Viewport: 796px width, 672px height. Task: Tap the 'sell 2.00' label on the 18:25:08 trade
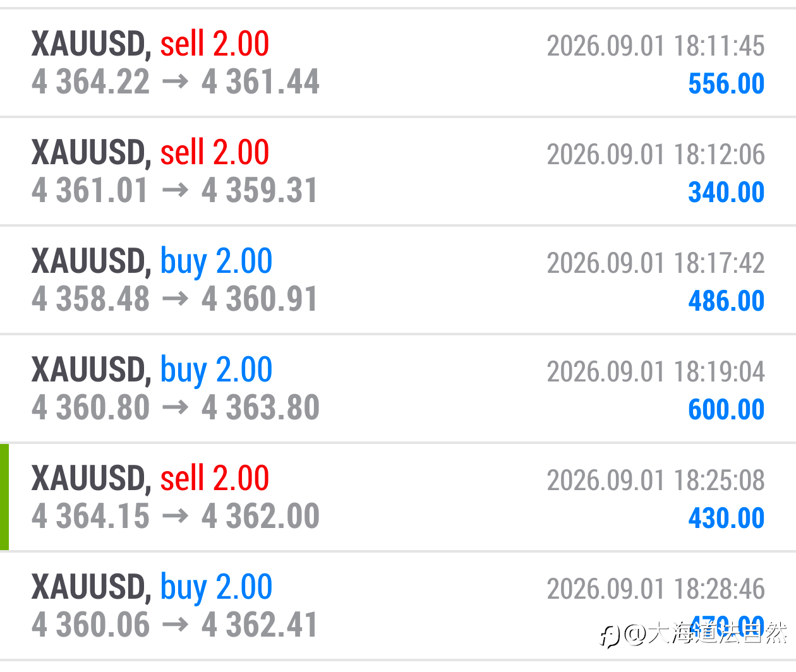215,478
